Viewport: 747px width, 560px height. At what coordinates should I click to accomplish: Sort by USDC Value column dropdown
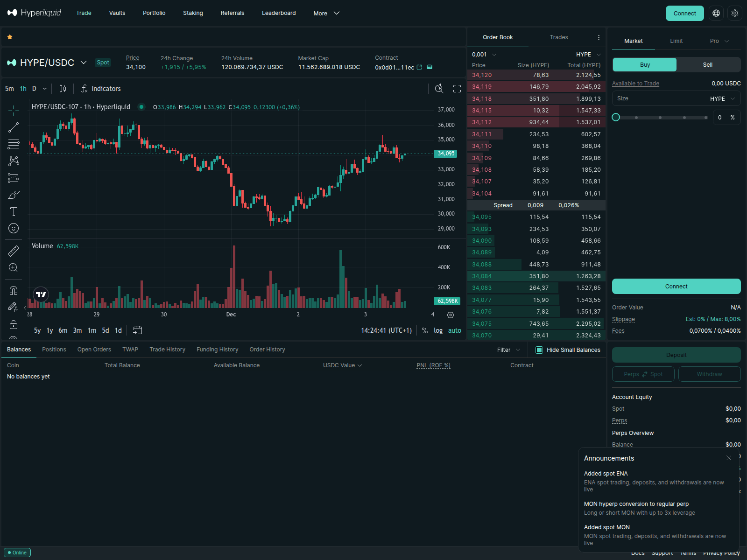point(342,365)
